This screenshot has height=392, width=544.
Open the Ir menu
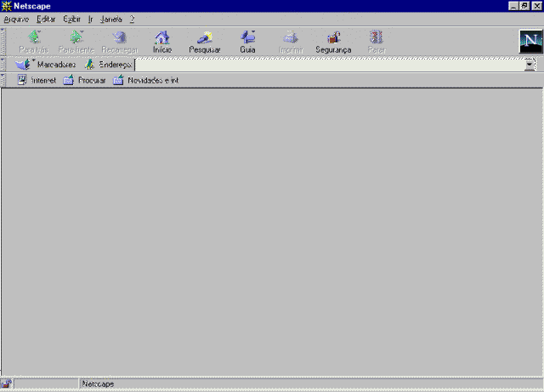tap(91, 20)
